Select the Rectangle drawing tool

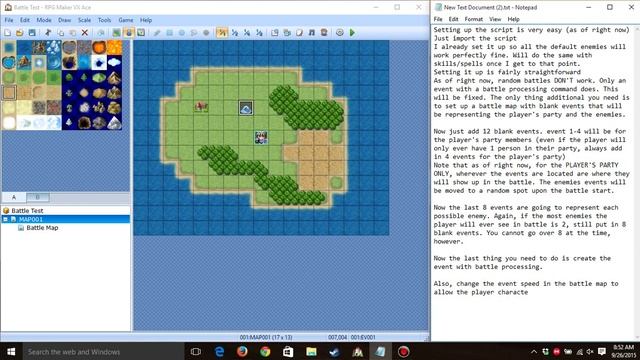(169, 33)
